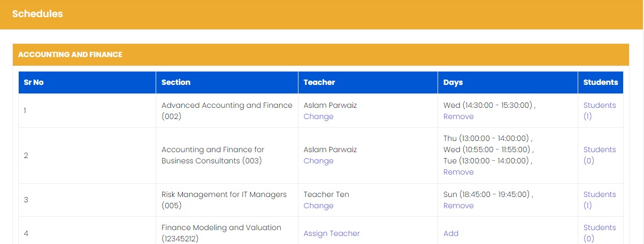Image resolution: width=644 pixels, height=244 pixels.
Task: Click the Days column header
Action: pyautogui.click(x=453, y=82)
